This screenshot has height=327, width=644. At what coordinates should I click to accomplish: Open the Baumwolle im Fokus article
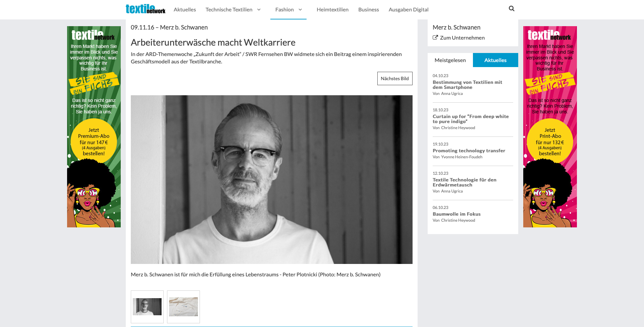(x=457, y=214)
